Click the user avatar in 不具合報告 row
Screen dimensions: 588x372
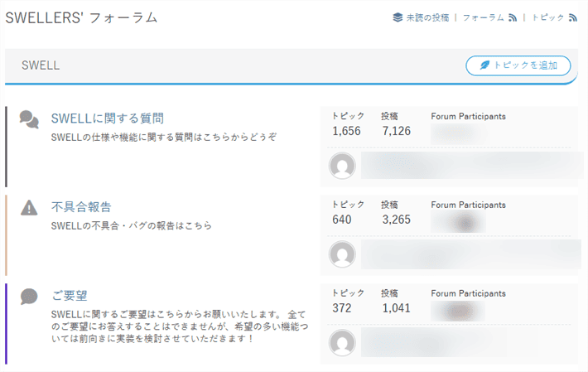coord(342,254)
